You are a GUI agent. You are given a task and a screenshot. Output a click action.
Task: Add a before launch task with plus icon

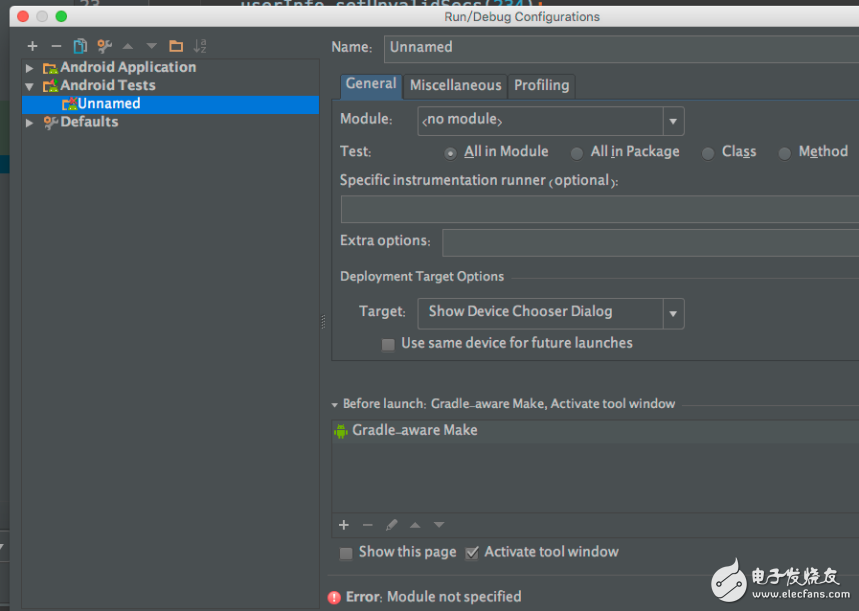tap(344, 525)
